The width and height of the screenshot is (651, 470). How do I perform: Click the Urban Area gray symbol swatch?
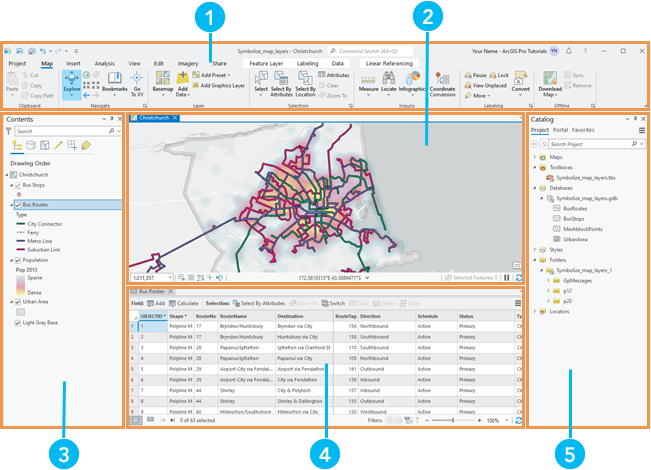[x=20, y=312]
